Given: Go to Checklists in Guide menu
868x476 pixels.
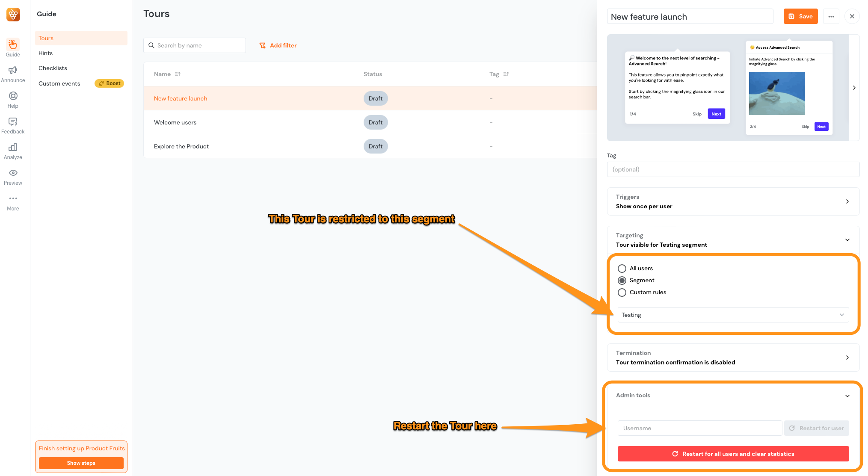Looking at the screenshot, I should [x=53, y=68].
